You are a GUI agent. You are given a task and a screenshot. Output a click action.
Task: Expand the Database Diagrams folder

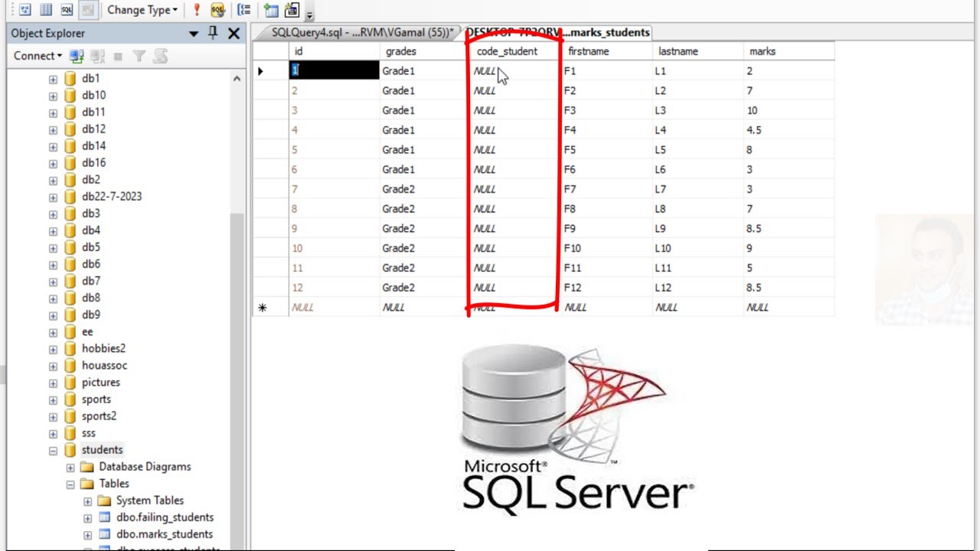coord(70,468)
